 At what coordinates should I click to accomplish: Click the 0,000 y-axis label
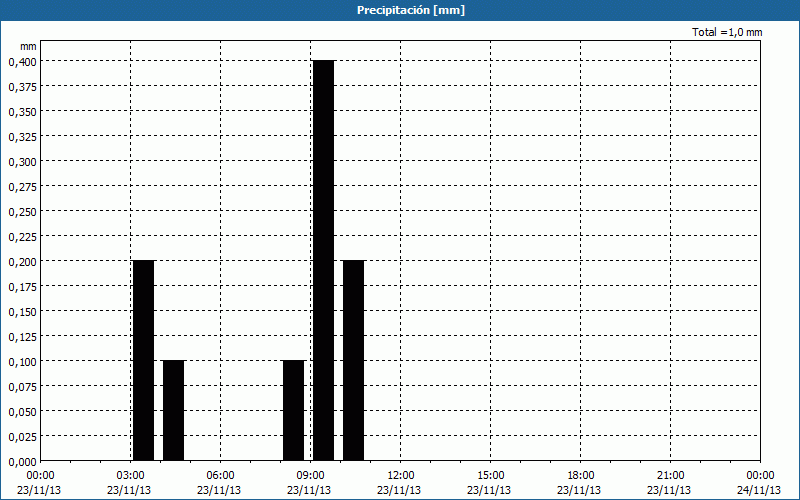coord(22,462)
